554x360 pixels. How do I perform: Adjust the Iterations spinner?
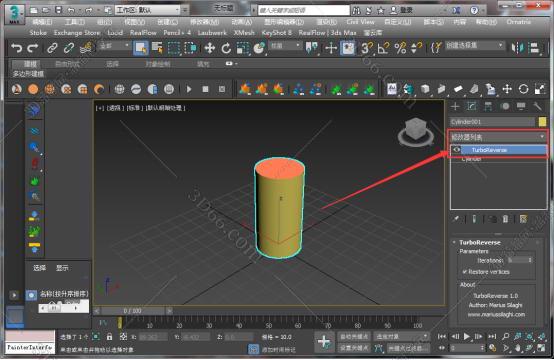tap(530, 260)
